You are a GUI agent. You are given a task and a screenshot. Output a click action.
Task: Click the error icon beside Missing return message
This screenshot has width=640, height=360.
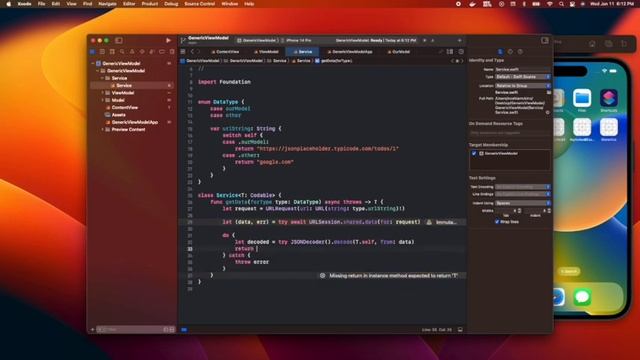click(x=322, y=276)
